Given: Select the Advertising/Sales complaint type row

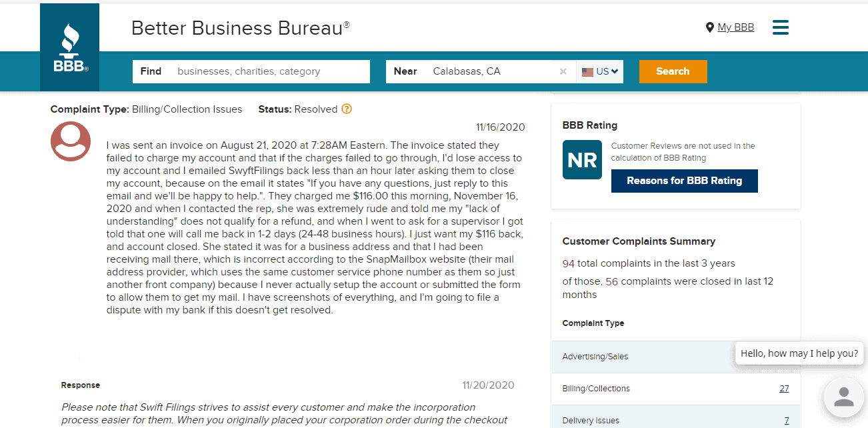Looking at the screenshot, I should coord(676,357).
